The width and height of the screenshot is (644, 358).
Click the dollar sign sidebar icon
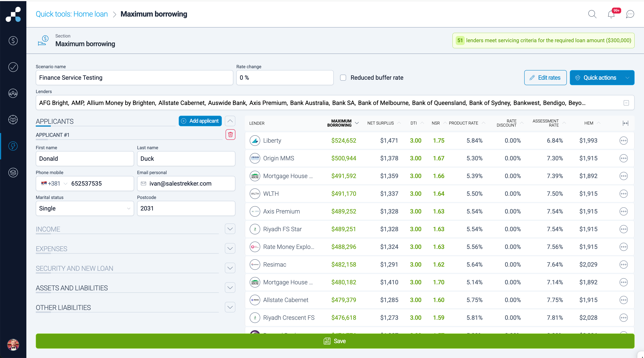pyautogui.click(x=13, y=41)
